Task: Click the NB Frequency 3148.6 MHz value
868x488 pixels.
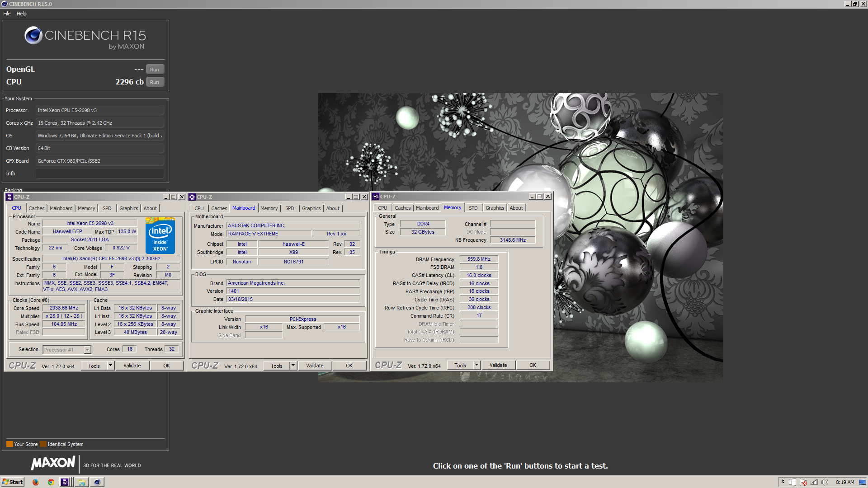Action: click(513, 240)
